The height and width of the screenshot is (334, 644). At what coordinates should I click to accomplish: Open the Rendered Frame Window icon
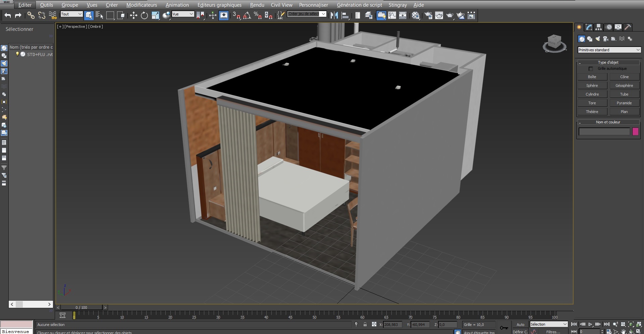439,15
